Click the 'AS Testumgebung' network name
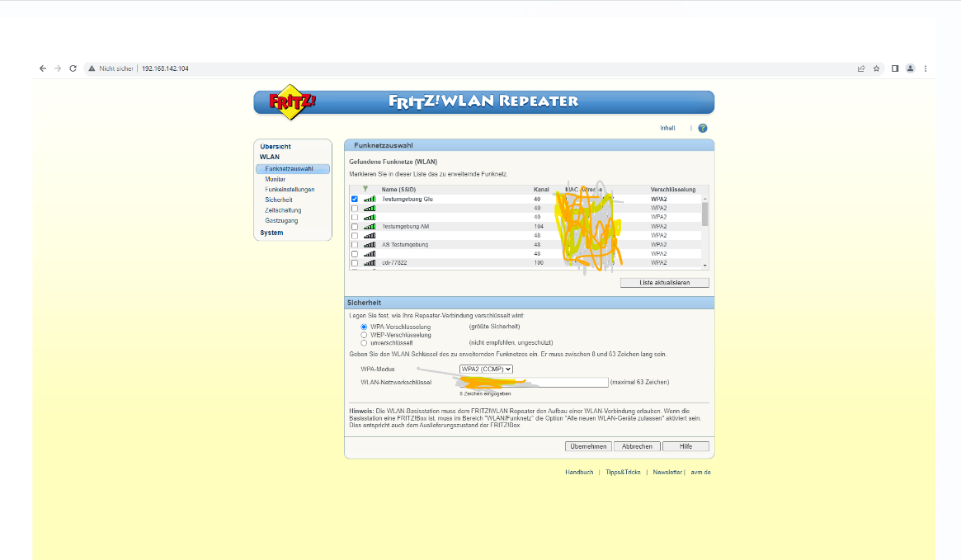 (404, 244)
